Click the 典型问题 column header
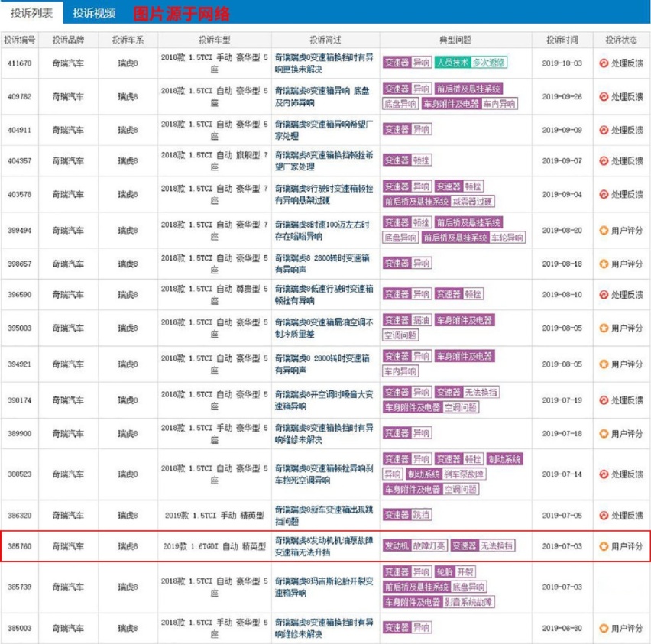Viewport: 651px width, 644px height. (x=455, y=40)
